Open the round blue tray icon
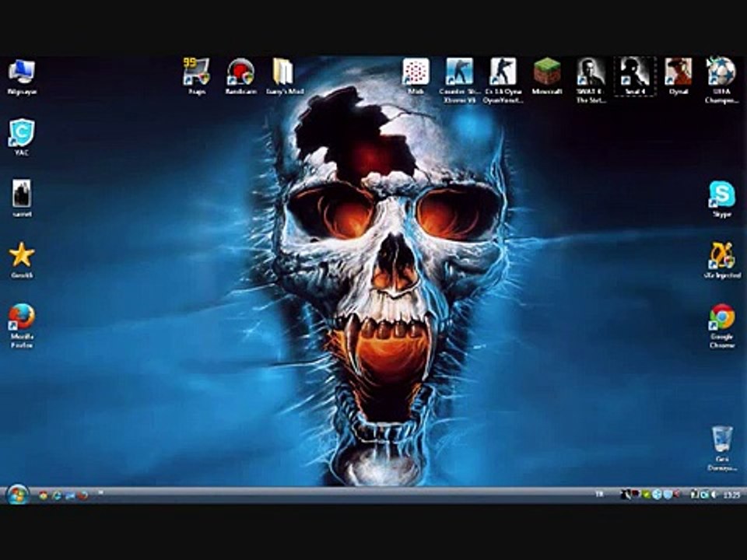The width and height of the screenshot is (747, 560). (x=657, y=495)
